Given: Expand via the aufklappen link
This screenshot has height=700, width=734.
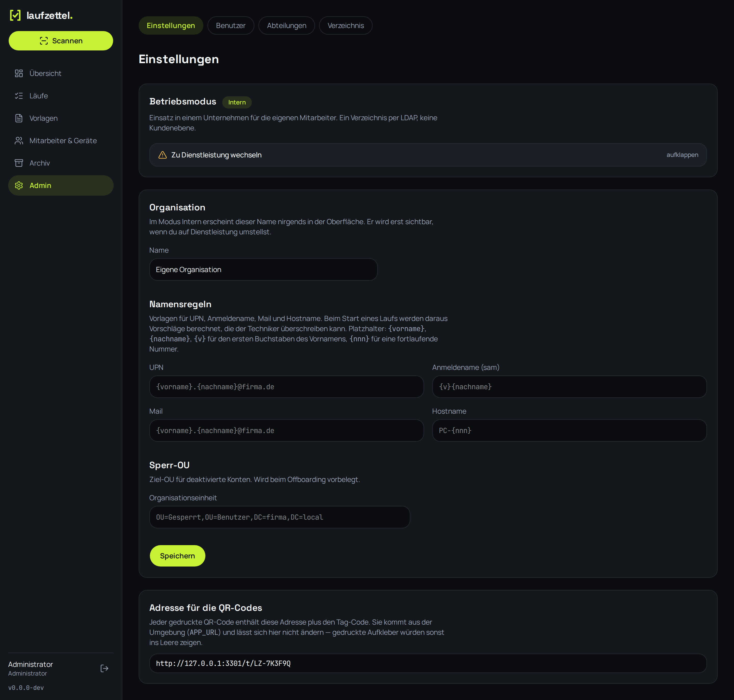Looking at the screenshot, I should [x=682, y=155].
